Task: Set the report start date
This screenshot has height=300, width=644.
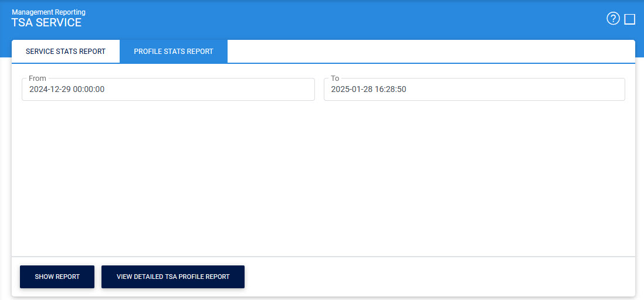Action: click(x=168, y=90)
